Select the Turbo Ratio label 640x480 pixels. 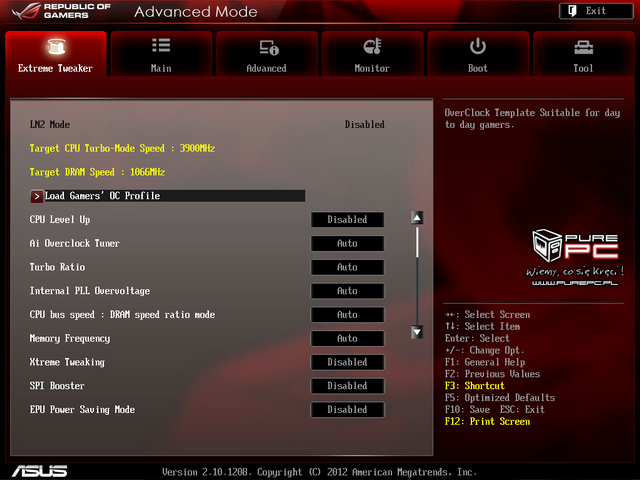pos(57,267)
